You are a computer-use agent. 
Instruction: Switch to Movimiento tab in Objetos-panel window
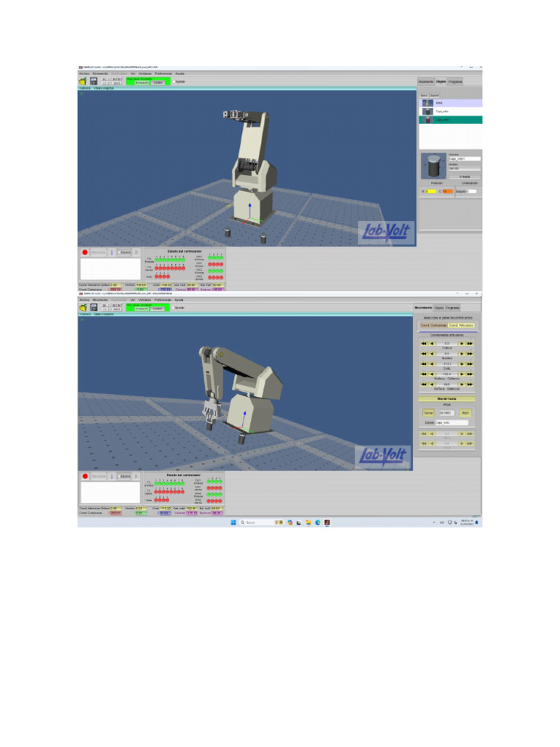point(426,82)
